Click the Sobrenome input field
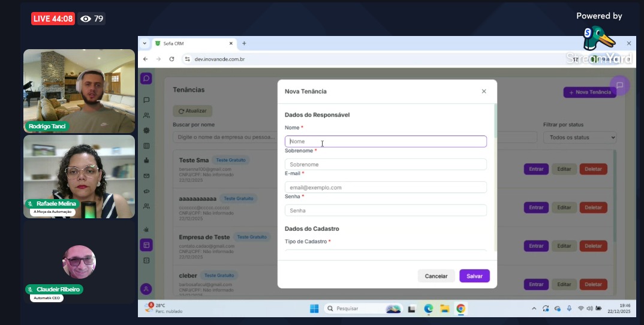 (x=386, y=164)
